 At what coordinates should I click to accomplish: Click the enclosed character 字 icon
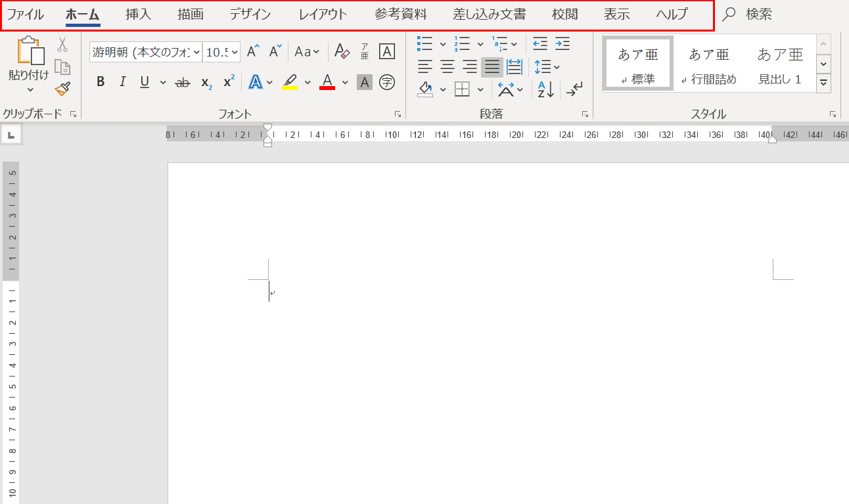pos(387,82)
